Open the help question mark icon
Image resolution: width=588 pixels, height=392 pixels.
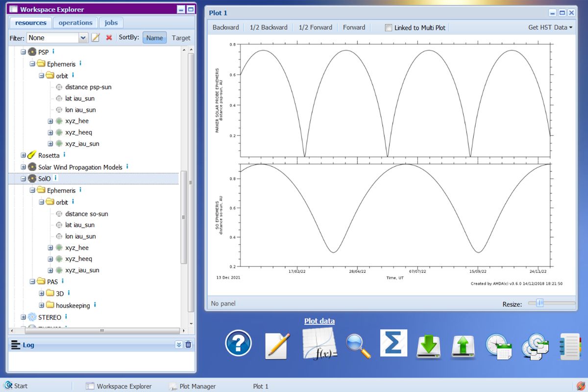238,343
